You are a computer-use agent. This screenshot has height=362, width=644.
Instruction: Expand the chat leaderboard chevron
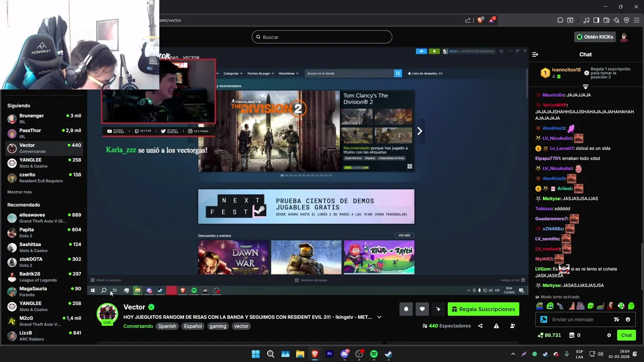point(585,86)
